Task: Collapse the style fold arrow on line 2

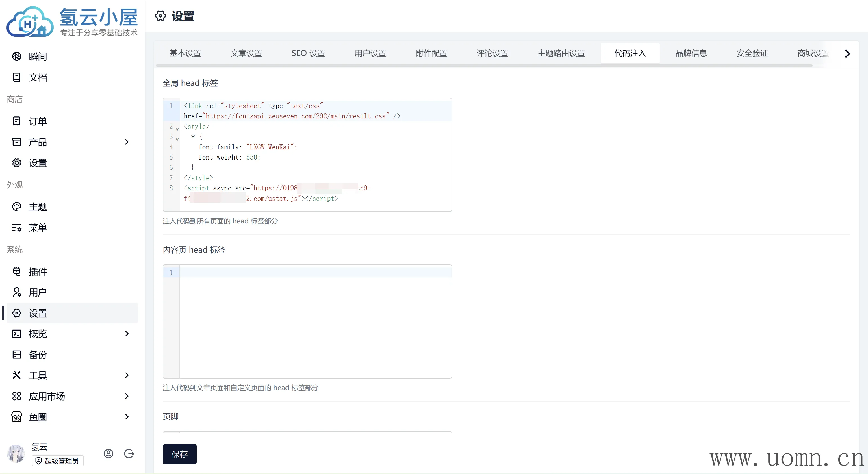Action: (x=177, y=129)
